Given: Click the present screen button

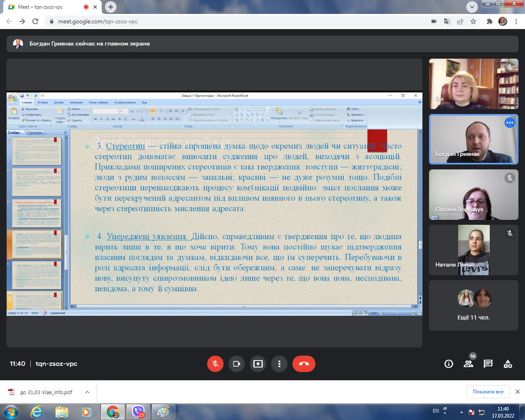Looking at the screenshot, I should [x=258, y=364].
